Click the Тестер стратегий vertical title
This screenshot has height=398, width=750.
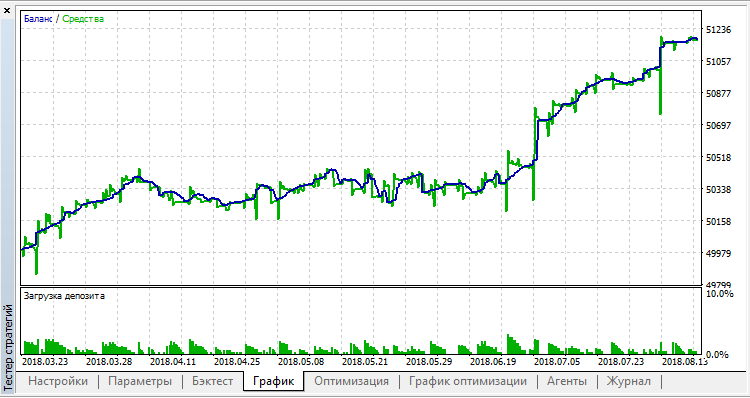(x=7, y=347)
